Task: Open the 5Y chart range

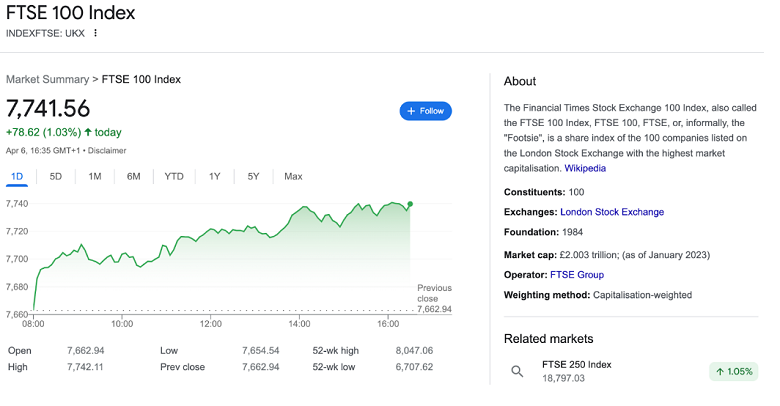Action: tap(253, 176)
